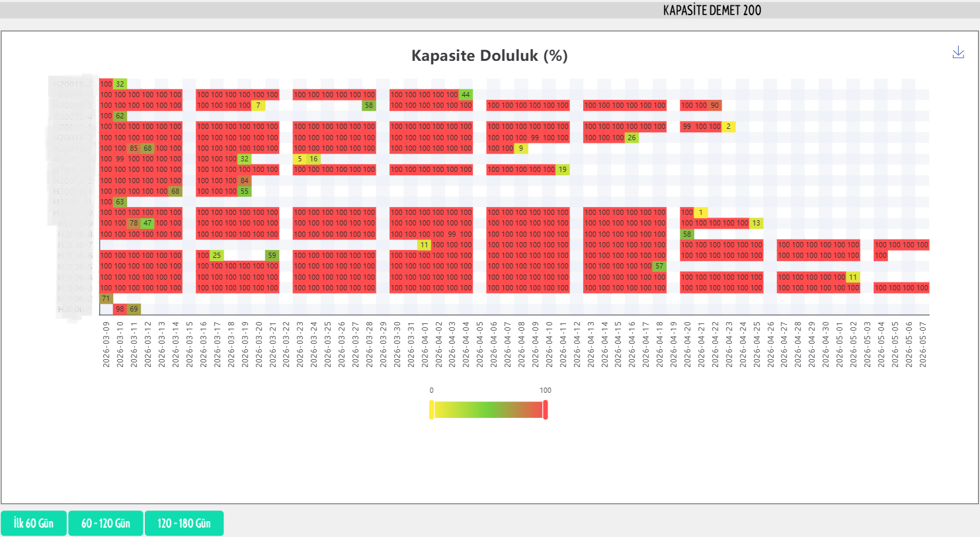Select the yellow cell with value 7

[258, 105]
